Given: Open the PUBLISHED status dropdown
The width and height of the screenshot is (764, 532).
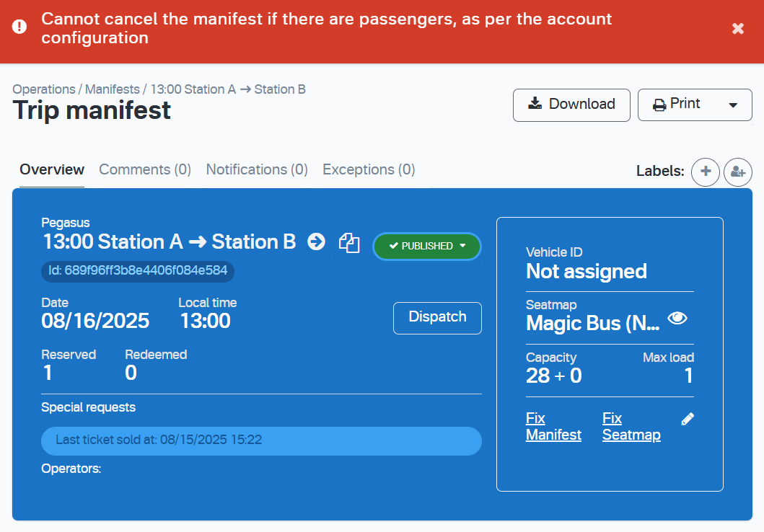Looking at the screenshot, I should [427, 246].
